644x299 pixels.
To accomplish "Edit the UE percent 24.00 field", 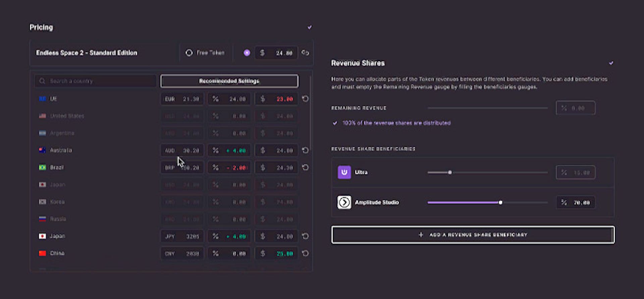I will click(229, 99).
